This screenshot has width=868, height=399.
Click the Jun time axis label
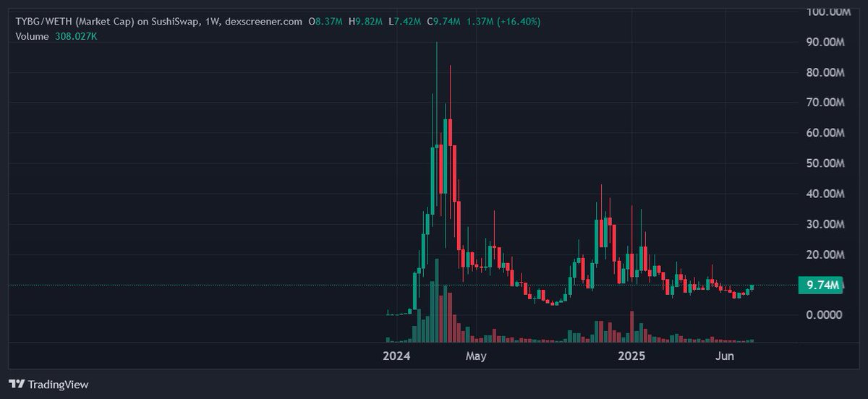click(x=724, y=356)
